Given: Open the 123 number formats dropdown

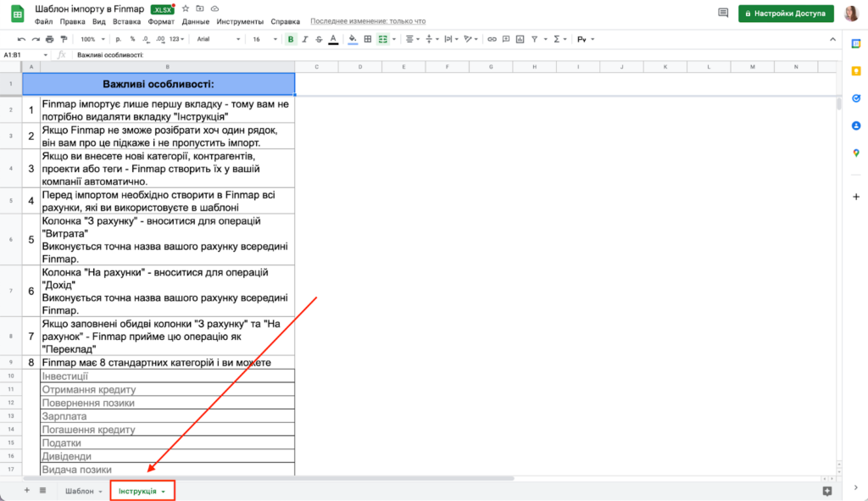Looking at the screenshot, I should pos(176,39).
